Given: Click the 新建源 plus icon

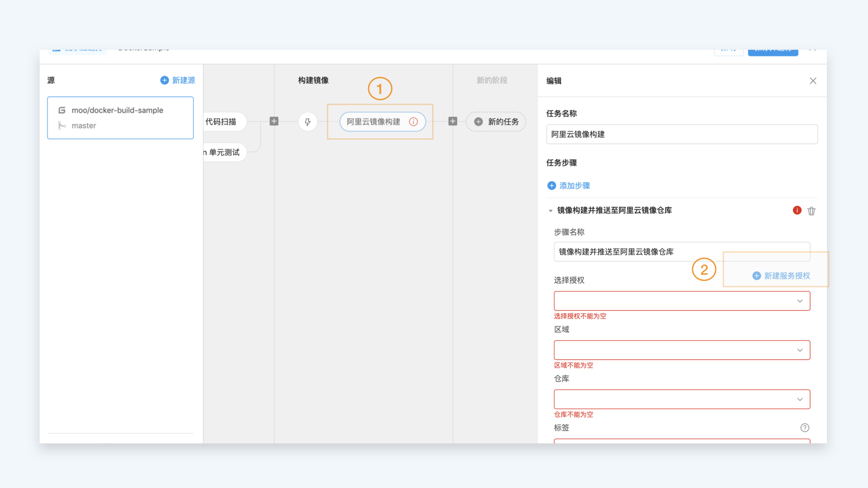Looking at the screenshot, I should pos(165,80).
